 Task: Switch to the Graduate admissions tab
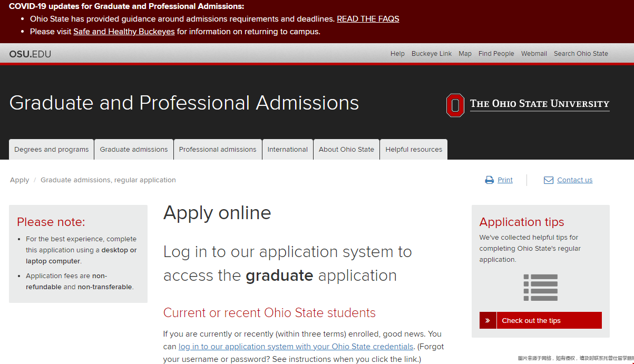click(134, 149)
